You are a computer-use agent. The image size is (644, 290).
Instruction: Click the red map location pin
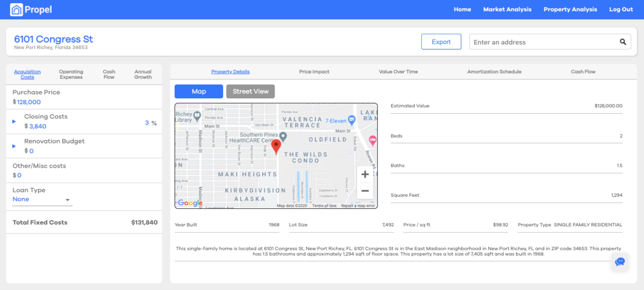click(x=277, y=147)
